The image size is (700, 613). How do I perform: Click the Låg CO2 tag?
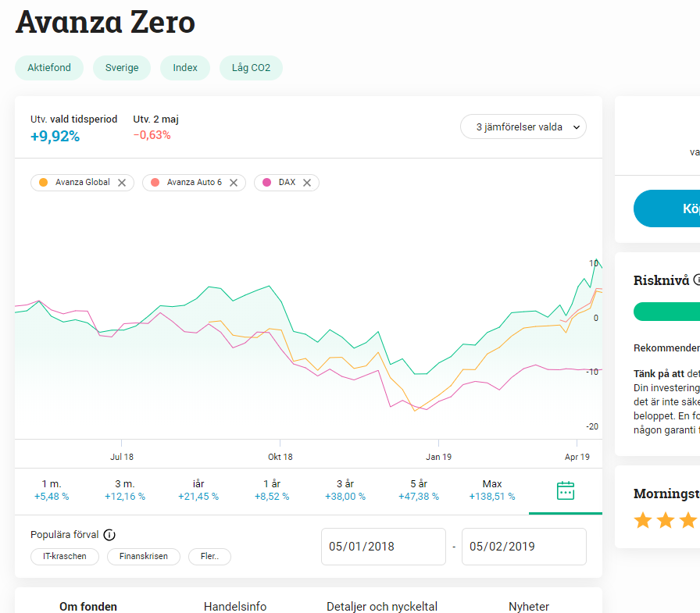point(251,68)
